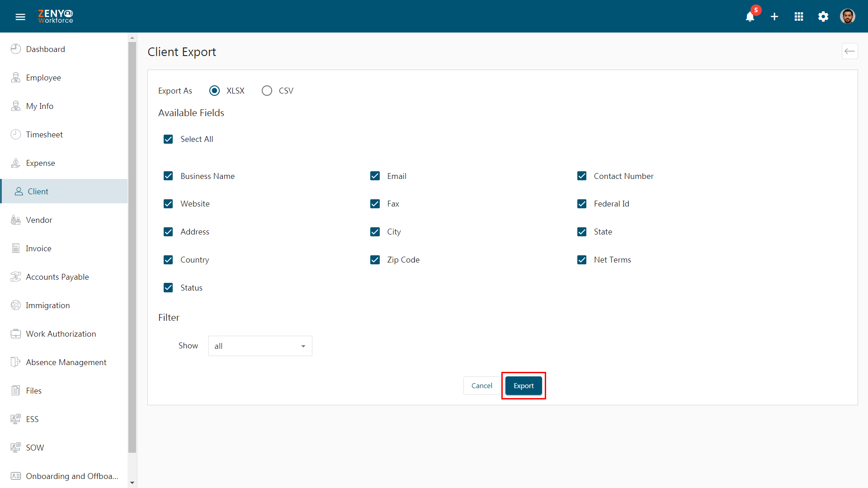Toggle the Business Name checkbox

[x=170, y=176]
